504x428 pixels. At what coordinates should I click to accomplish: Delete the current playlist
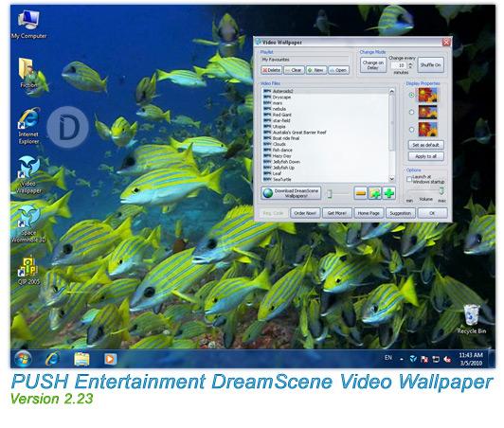tap(271, 70)
